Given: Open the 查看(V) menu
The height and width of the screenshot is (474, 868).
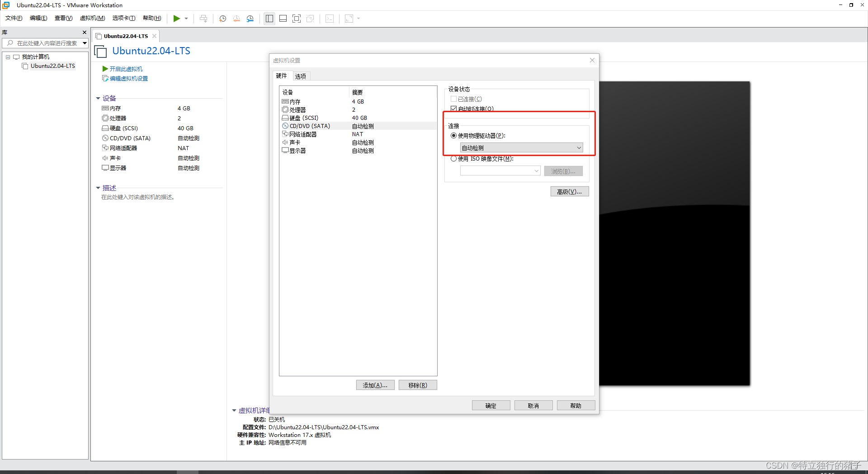Looking at the screenshot, I should coord(63,18).
